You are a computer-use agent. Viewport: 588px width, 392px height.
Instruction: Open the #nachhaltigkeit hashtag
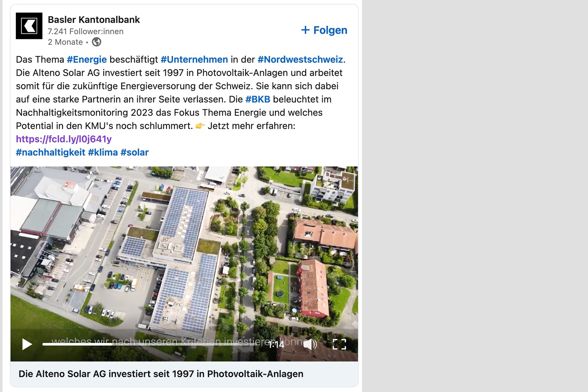(x=51, y=152)
